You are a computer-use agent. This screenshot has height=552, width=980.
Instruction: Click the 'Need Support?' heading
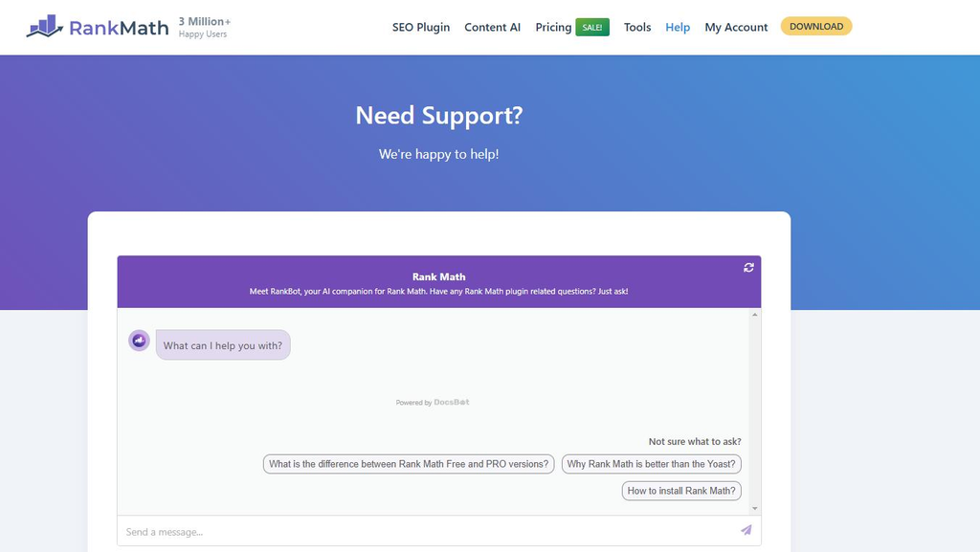(x=438, y=116)
